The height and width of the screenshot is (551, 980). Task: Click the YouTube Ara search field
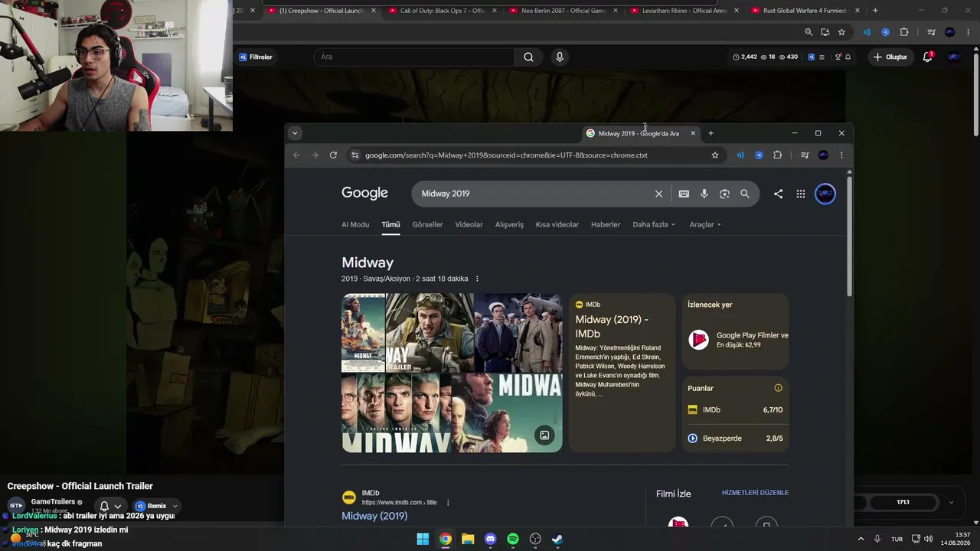pyautogui.click(x=414, y=57)
